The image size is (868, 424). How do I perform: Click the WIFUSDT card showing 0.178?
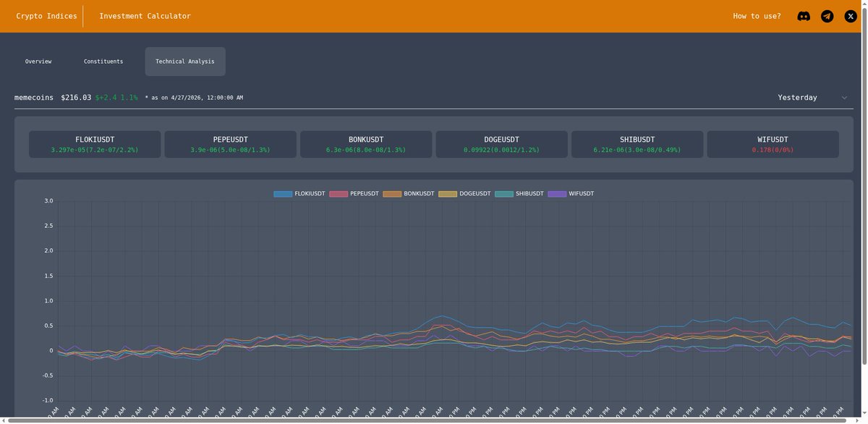click(773, 143)
